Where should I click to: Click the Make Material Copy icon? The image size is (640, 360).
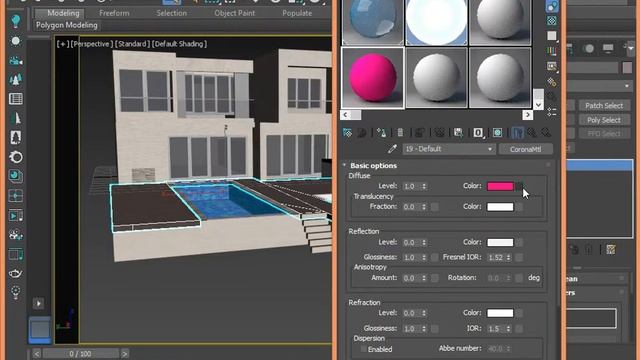point(419,133)
